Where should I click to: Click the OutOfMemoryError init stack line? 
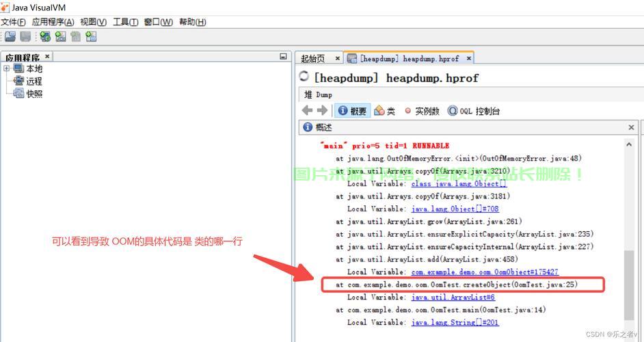click(x=459, y=158)
